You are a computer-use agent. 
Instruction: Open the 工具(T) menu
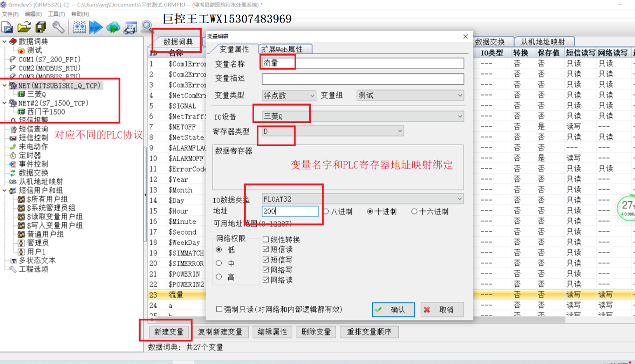tap(56, 14)
